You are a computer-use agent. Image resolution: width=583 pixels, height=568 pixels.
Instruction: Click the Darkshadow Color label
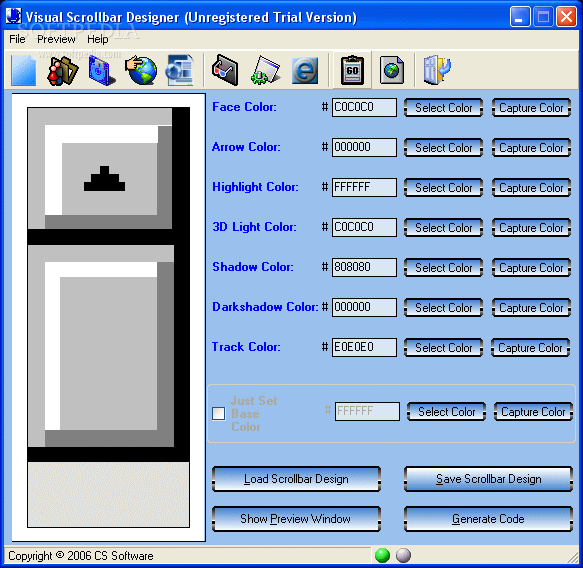coord(265,307)
